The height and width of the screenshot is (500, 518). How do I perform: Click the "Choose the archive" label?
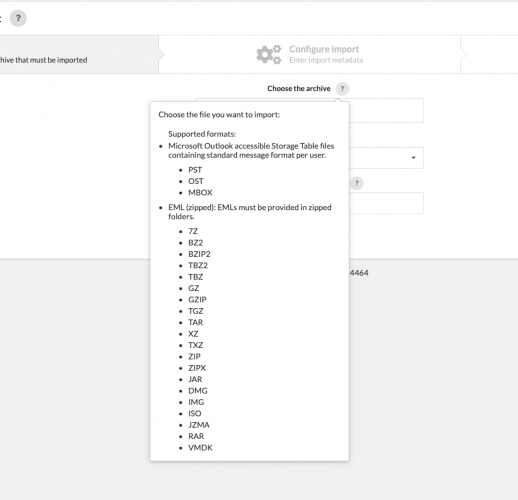pyautogui.click(x=299, y=89)
